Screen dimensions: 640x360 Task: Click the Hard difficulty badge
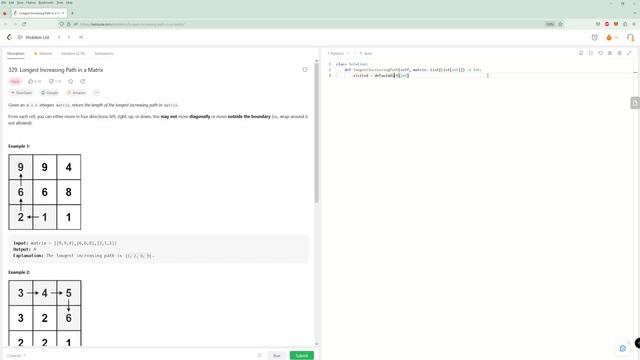(15, 81)
